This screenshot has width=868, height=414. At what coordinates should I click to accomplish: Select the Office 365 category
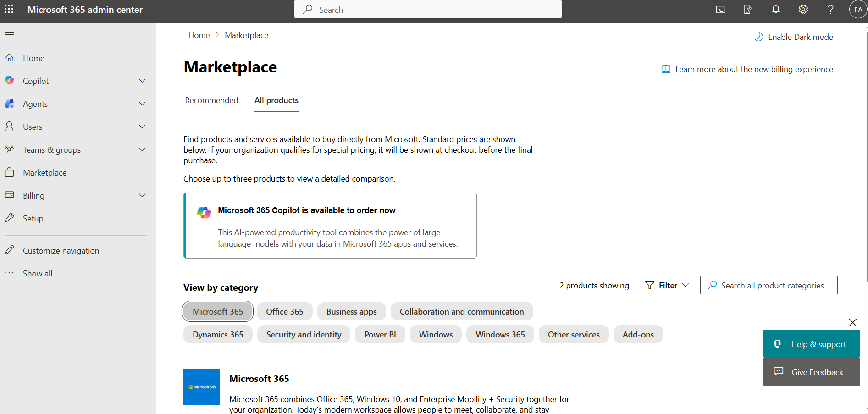click(x=285, y=311)
